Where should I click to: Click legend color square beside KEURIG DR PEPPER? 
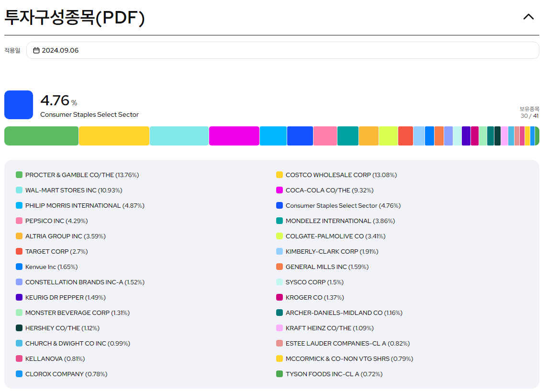coord(19,297)
